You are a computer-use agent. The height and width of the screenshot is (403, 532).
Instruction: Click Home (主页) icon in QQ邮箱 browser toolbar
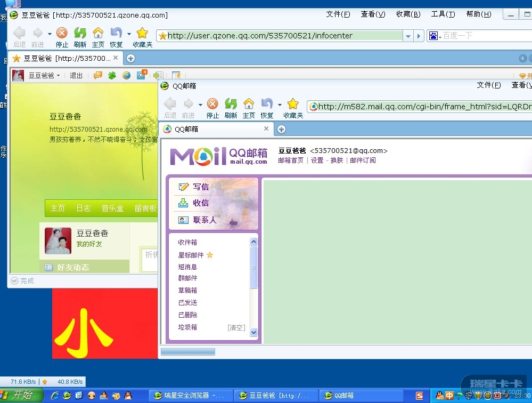(249, 103)
